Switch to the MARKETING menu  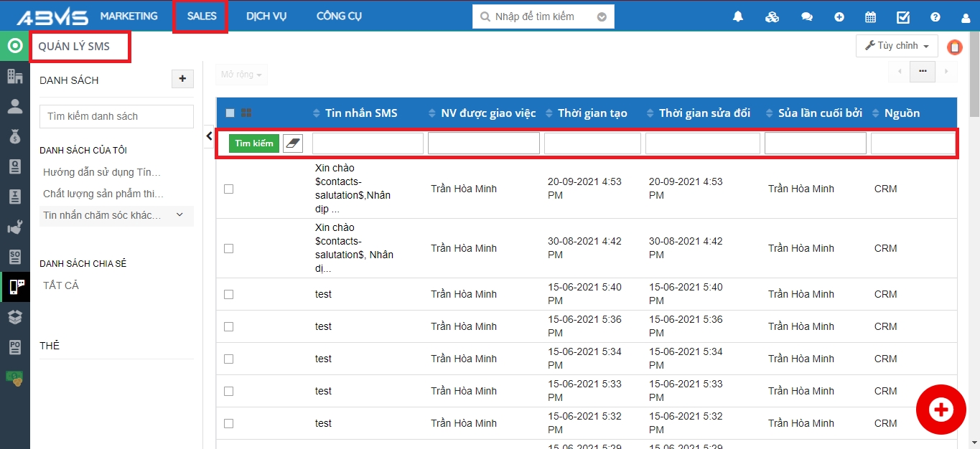click(x=129, y=16)
